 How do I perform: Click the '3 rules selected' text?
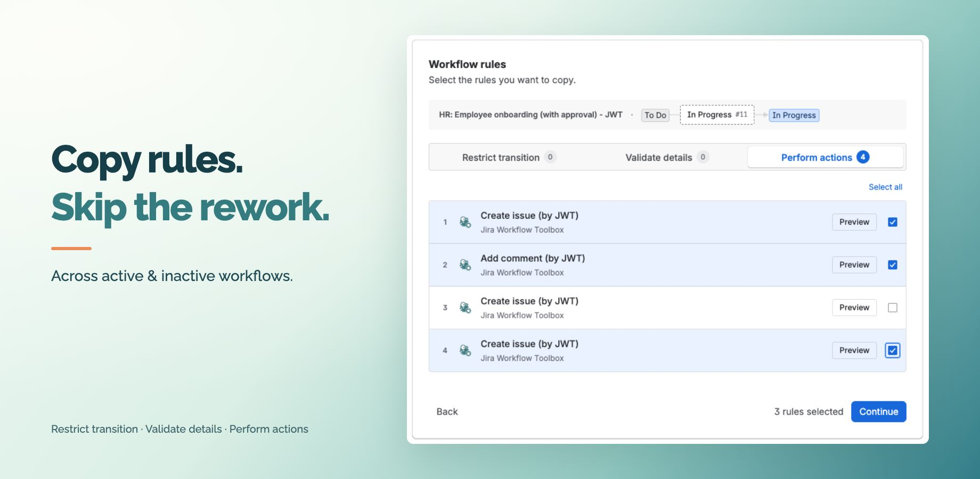click(x=808, y=411)
